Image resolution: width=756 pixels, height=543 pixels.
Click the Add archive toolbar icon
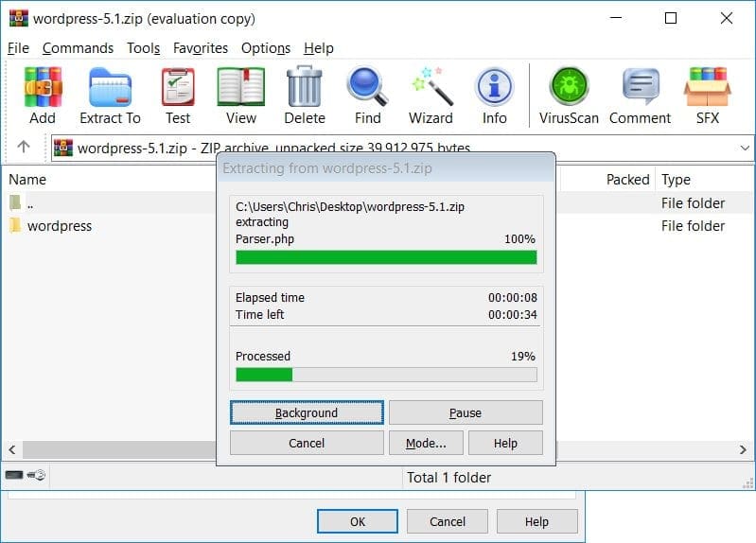(x=43, y=87)
